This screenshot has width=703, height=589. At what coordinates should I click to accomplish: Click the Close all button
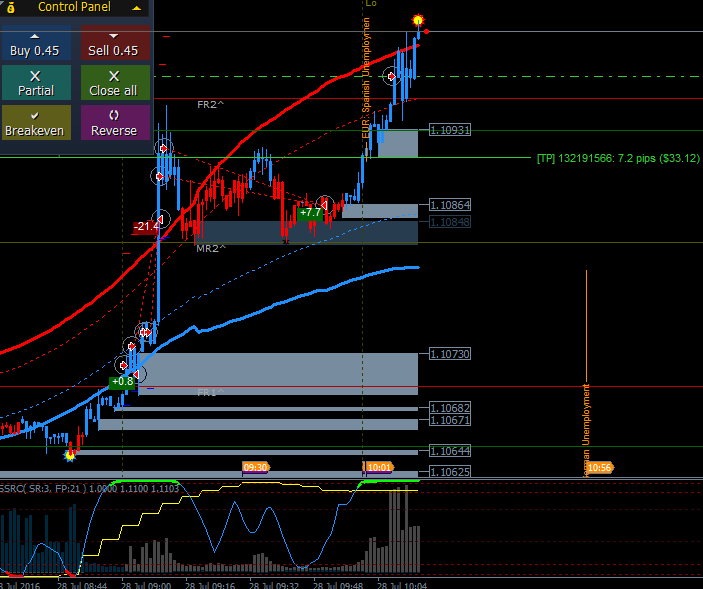(x=115, y=82)
